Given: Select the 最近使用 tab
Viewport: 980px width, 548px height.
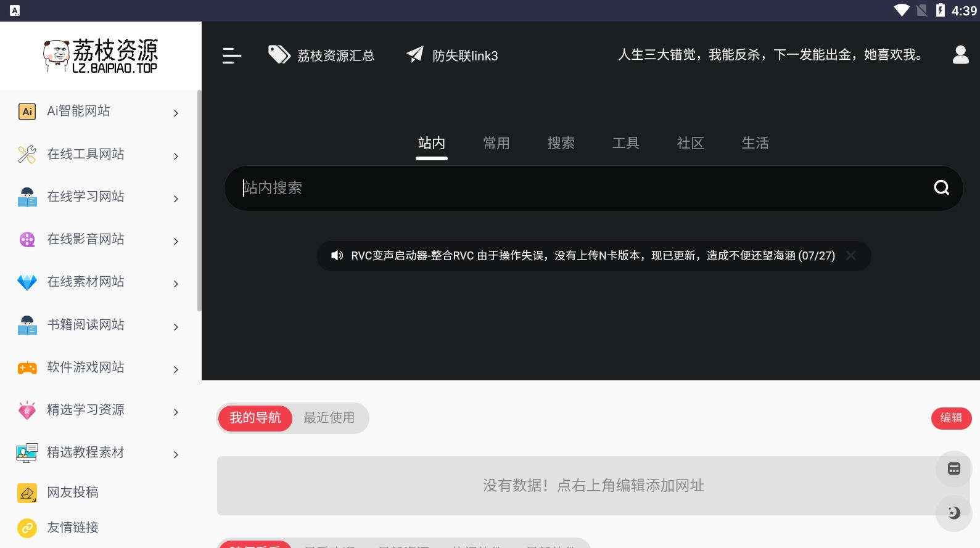Looking at the screenshot, I should pyautogui.click(x=329, y=418).
